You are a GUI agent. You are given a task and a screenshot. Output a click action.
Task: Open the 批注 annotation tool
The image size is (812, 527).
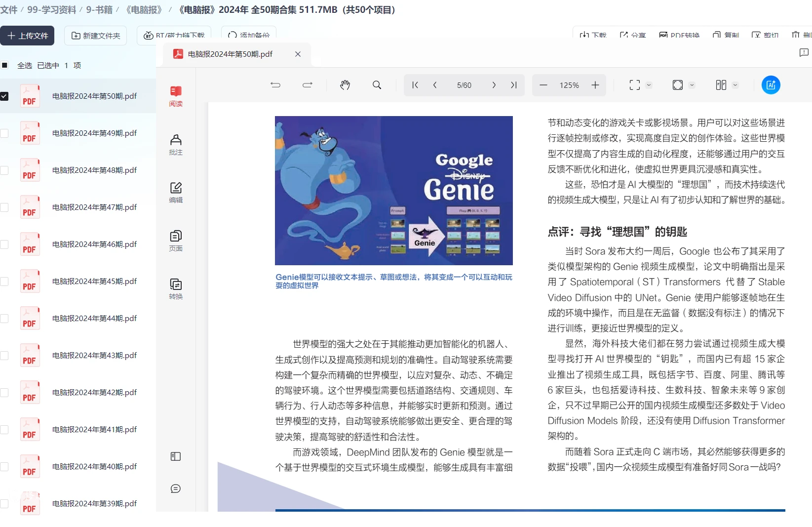click(176, 145)
